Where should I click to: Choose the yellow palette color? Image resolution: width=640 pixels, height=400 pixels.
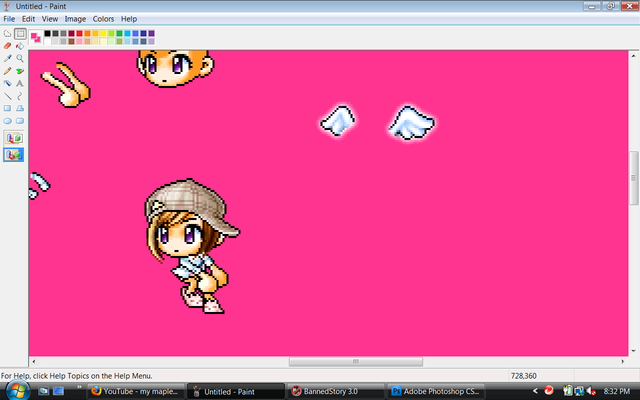pos(103,33)
